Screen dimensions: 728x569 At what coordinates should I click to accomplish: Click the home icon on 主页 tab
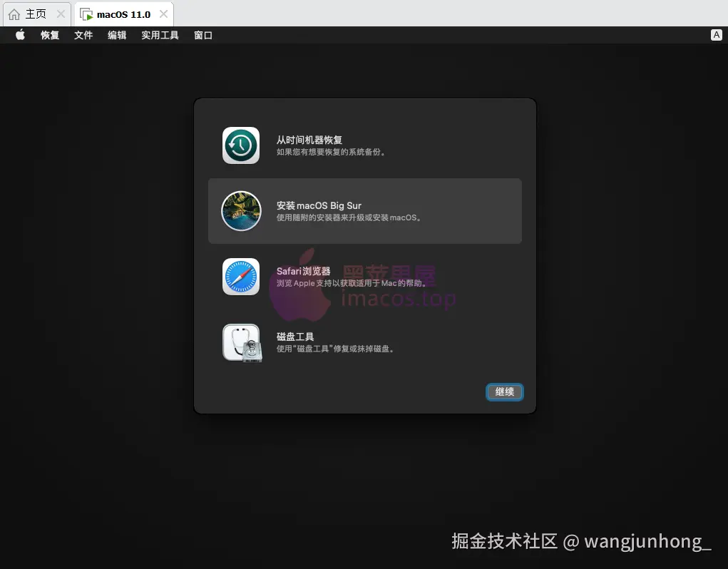click(x=14, y=13)
